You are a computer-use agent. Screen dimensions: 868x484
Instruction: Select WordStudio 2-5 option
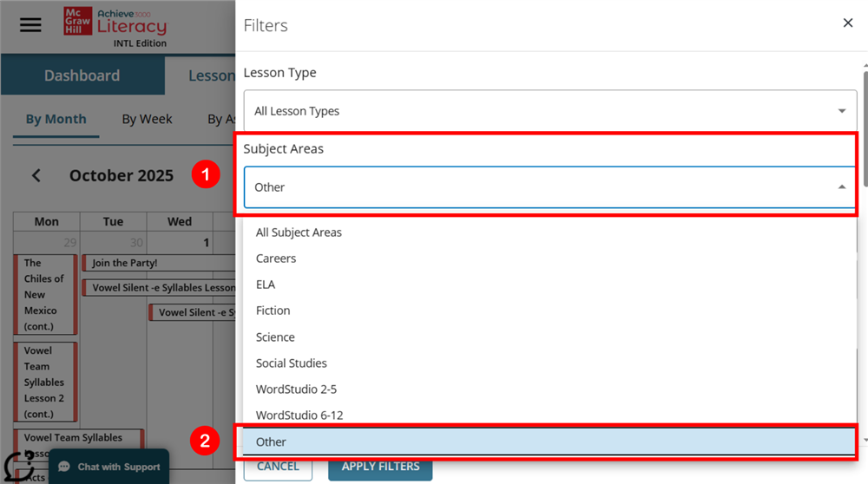point(296,389)
